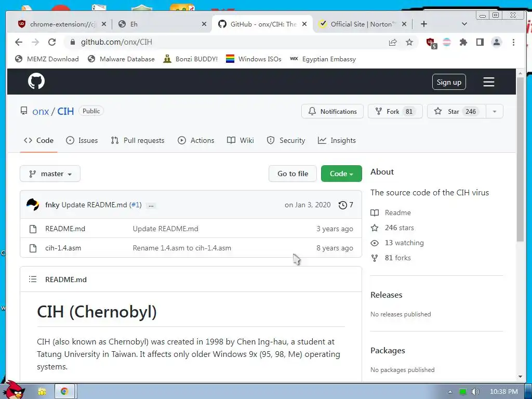This screenshot has height=399, width=532.
Task: Click the Sign up button
Action: coord(449,82)
